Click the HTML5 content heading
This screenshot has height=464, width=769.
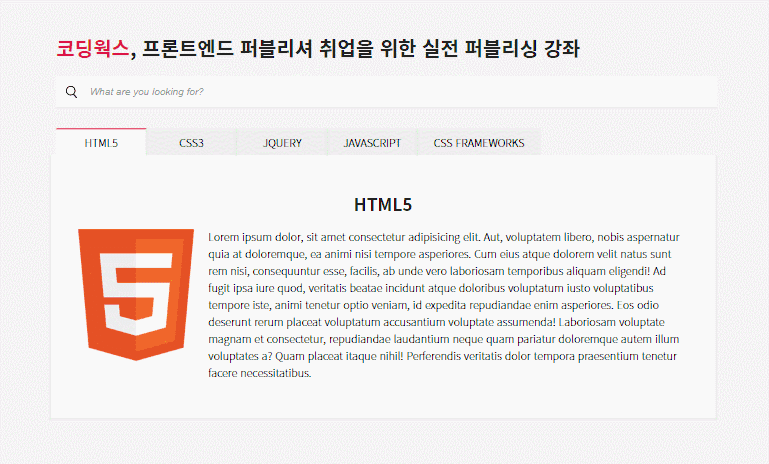coord(383,205)
